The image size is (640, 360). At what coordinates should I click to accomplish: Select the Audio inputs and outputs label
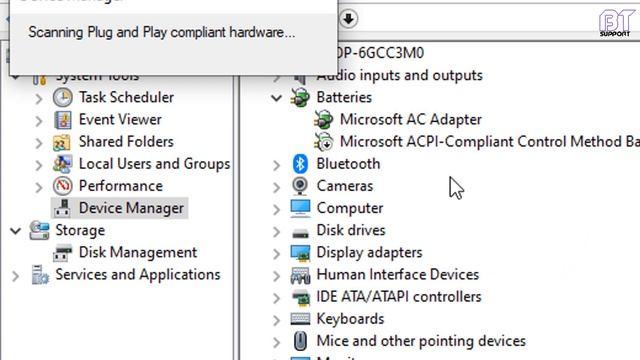(x=400, y=76)
